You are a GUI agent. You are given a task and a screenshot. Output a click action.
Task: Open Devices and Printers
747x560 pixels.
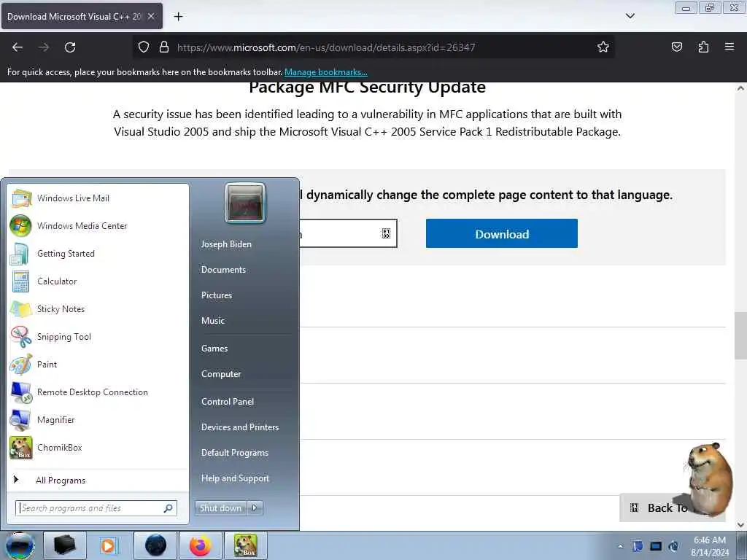coord(239,427)
